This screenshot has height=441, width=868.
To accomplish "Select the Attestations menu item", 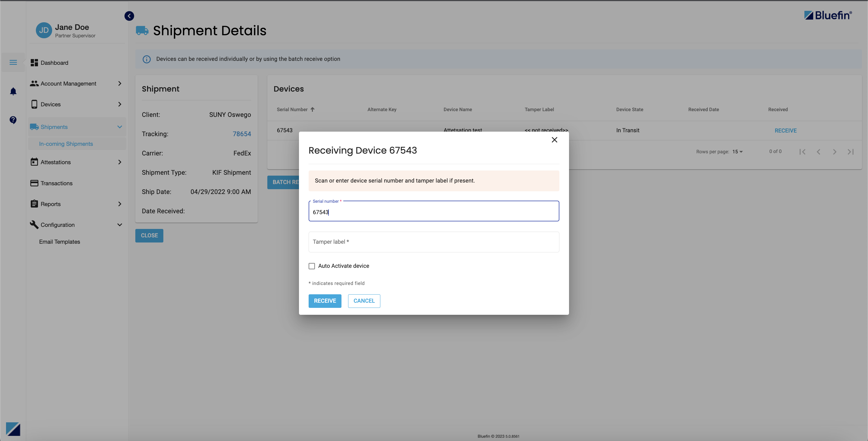I will coord(55,162).
